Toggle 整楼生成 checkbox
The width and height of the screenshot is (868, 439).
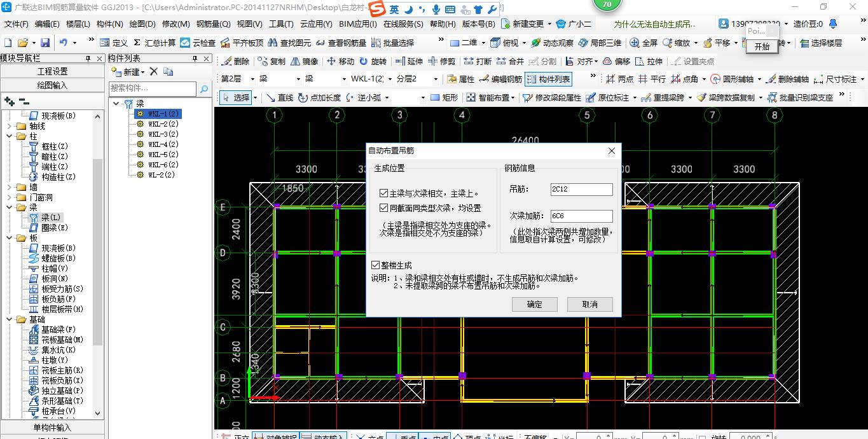click(376, 265)
